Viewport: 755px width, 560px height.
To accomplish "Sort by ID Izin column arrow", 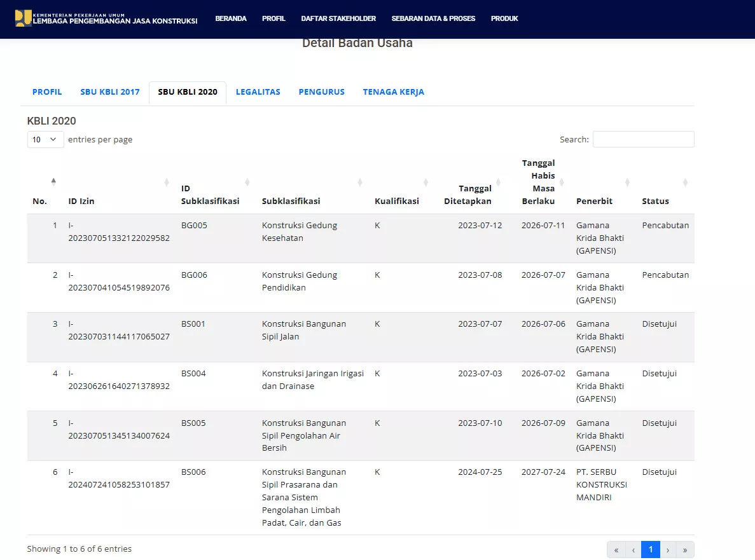I will [167, 182].
